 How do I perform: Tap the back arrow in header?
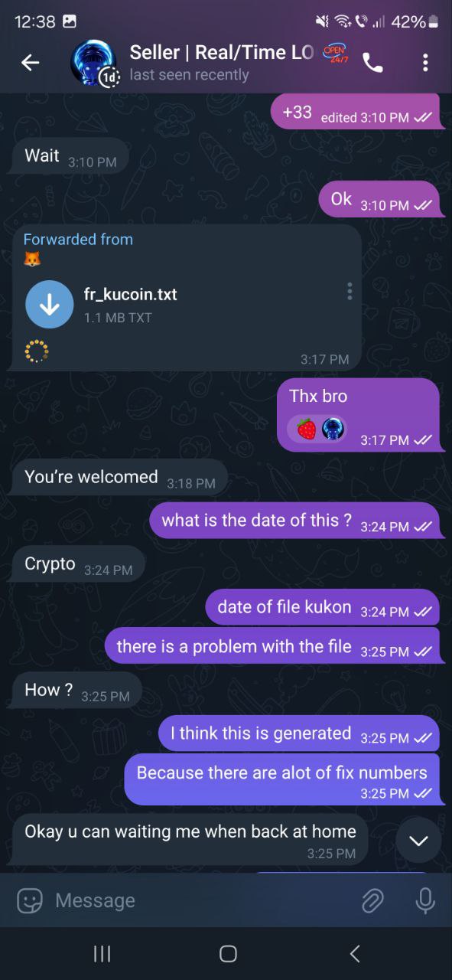(30, 63)
